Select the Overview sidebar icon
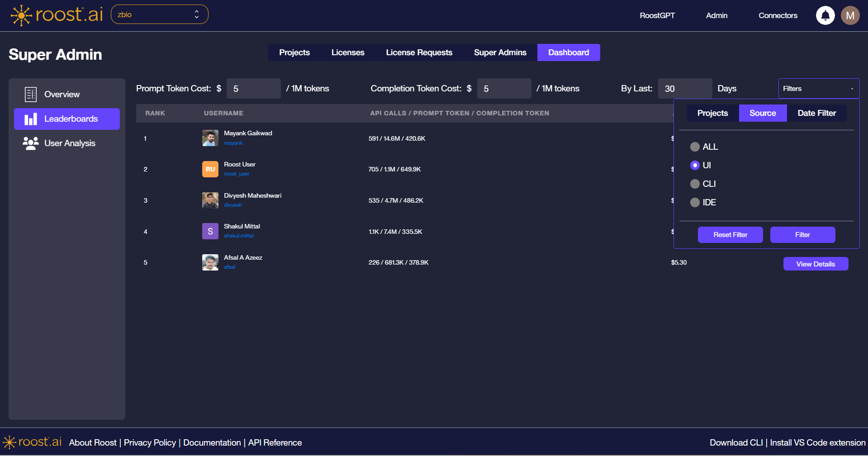The width and height of the screenshot is (868, 456). coord(30,94)
